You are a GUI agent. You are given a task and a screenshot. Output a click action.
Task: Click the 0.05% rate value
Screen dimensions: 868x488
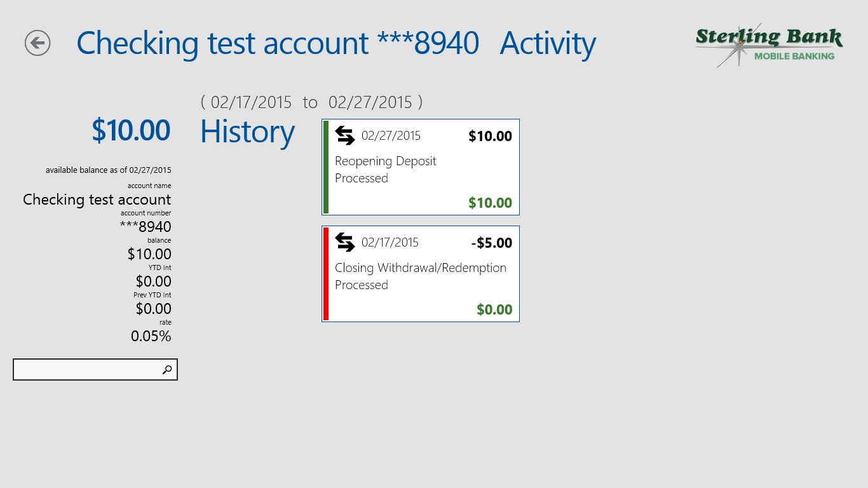tap(151, 336)
